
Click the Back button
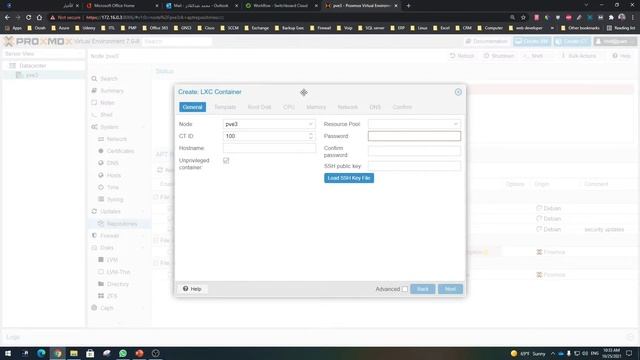coord(423,289)
